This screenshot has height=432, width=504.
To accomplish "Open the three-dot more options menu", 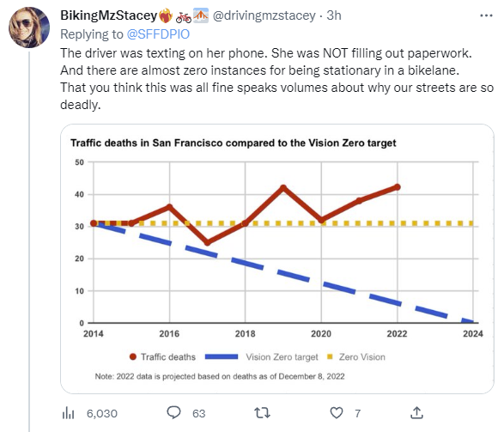I will pyautogui.click(x=486, y=15).
